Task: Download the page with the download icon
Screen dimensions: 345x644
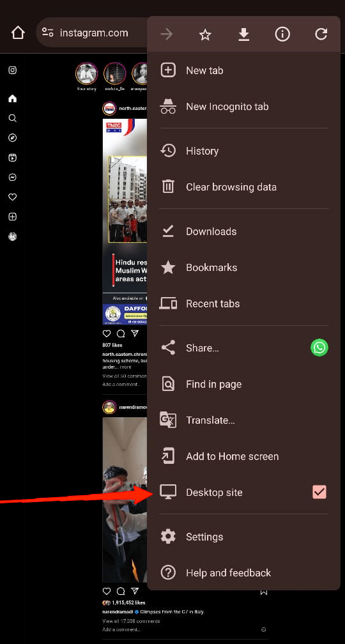Action: pyautogui.click(x=244, y=35)
